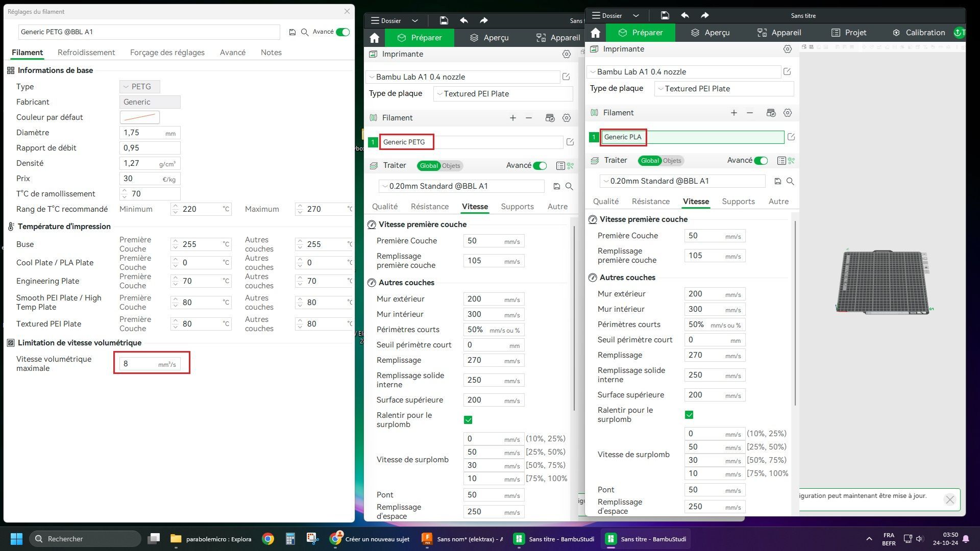Viewport: 980px width, 551px height.
Task: Click the save preset icon in filament settings
Action: (x=292, y=32)
